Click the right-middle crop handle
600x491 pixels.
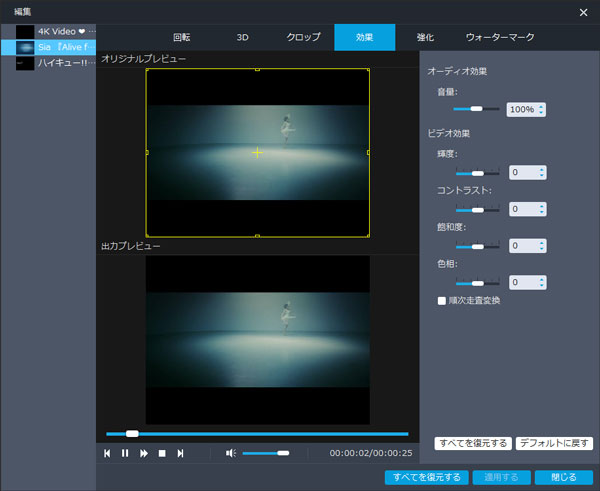[368, 153]
